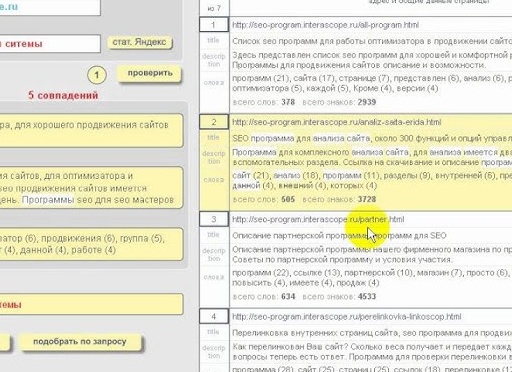This screenshot has width=512, height=372.
Task: Click title 'Список seo программ для работы оптимизатора'
Action: point(372,41)
